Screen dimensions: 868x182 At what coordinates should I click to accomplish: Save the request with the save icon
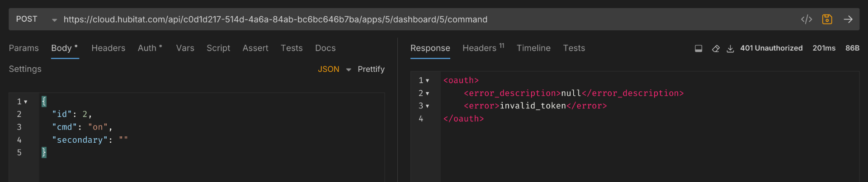pos(827,19)
